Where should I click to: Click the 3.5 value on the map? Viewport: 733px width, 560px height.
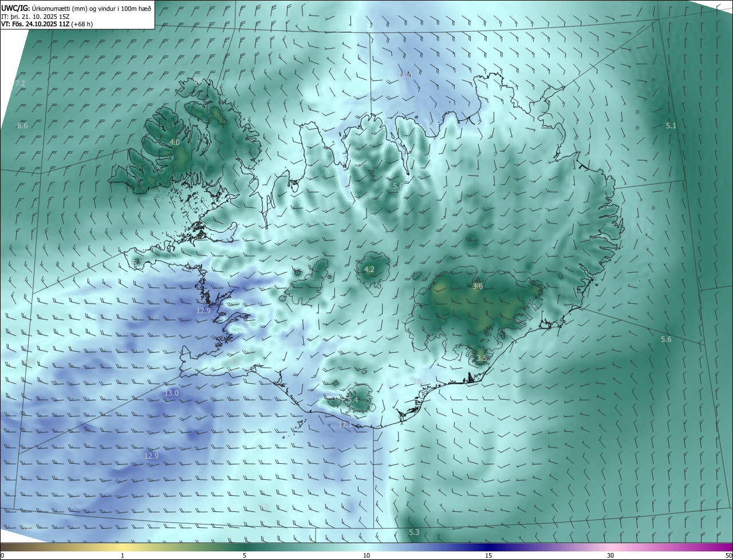tap(481, 358)
